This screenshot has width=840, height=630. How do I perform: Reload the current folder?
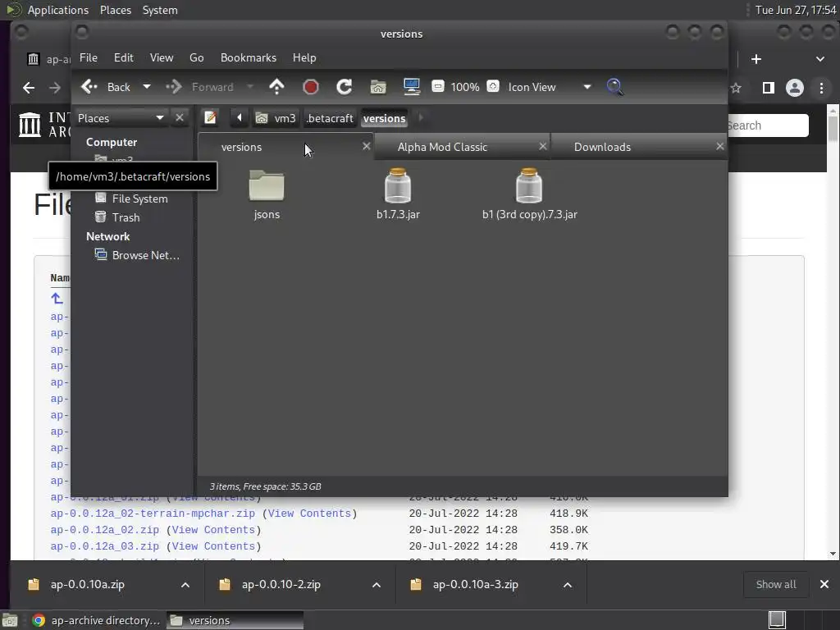[344, 87]
